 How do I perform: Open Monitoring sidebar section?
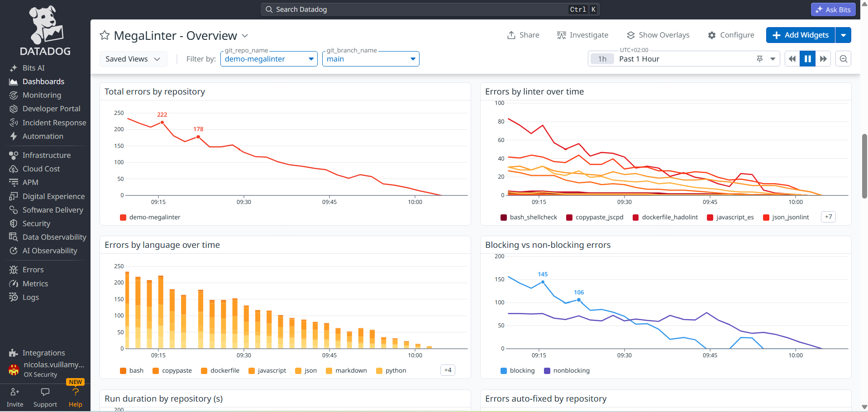click(x=42, y=95)
